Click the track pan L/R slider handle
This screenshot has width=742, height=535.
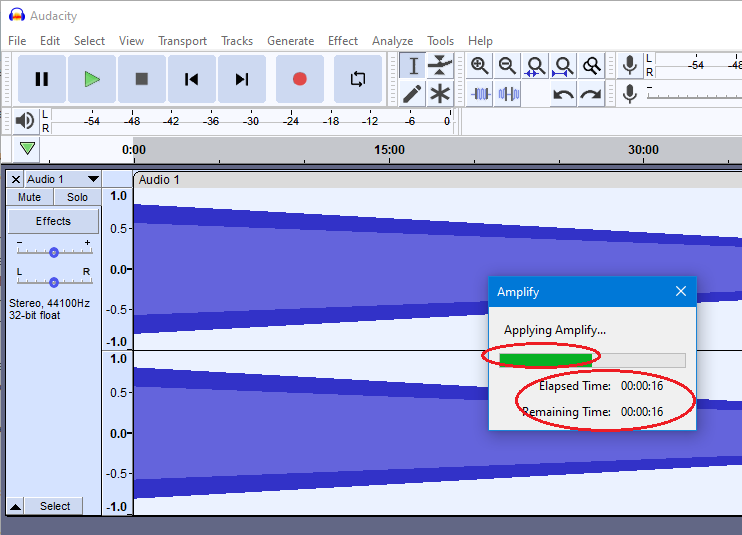[x=54, y=282]
